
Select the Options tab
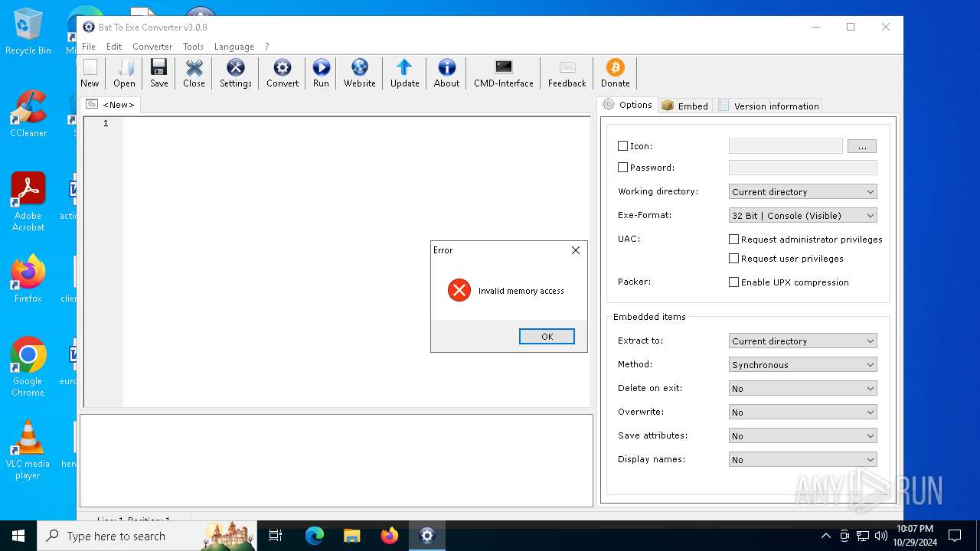(x=628, y=105)
